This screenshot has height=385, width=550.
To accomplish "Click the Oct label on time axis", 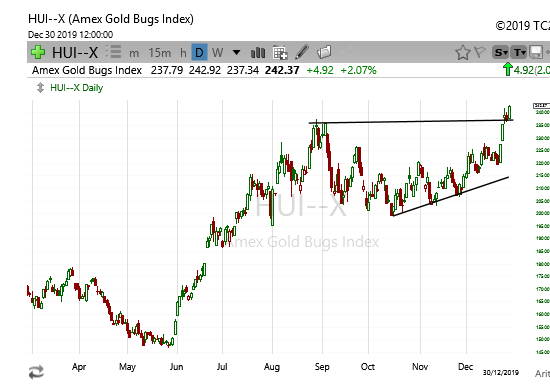I will click(x=368, y=367).
